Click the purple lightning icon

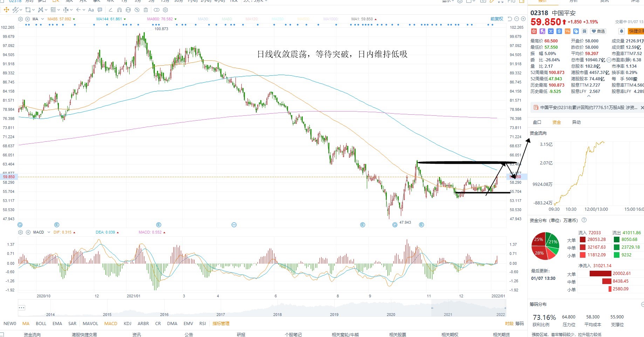click(542, 31)
